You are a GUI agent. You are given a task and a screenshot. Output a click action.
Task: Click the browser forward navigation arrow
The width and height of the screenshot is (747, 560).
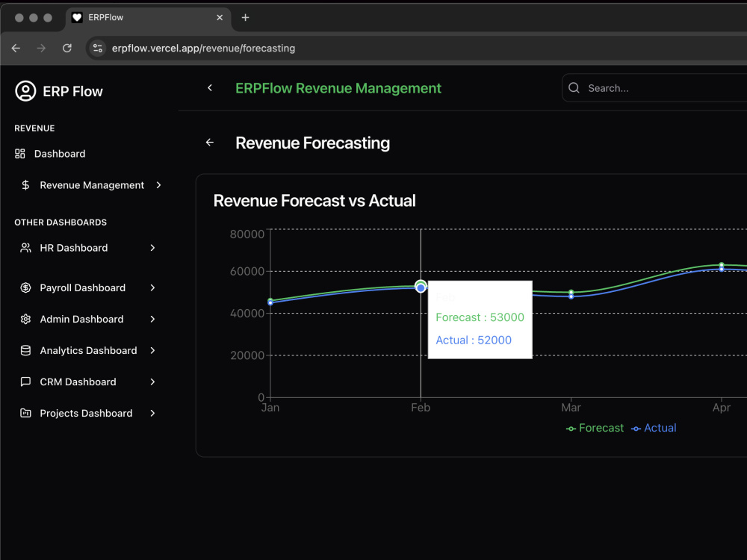(41, 48)
